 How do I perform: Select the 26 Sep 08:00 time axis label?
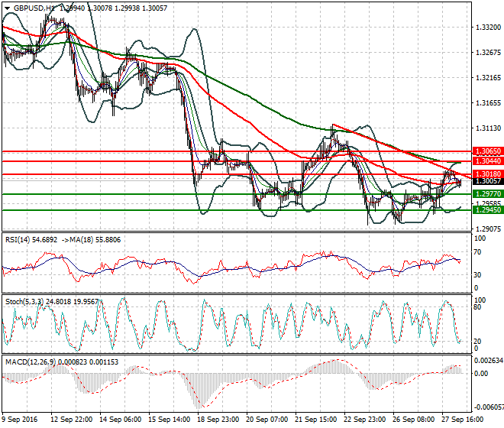[x=414, y=420]
